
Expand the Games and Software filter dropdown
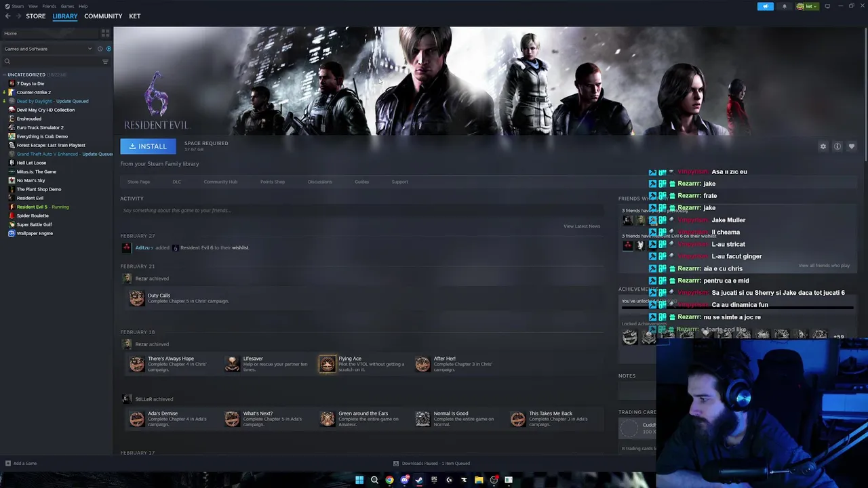tap(47, 49)
